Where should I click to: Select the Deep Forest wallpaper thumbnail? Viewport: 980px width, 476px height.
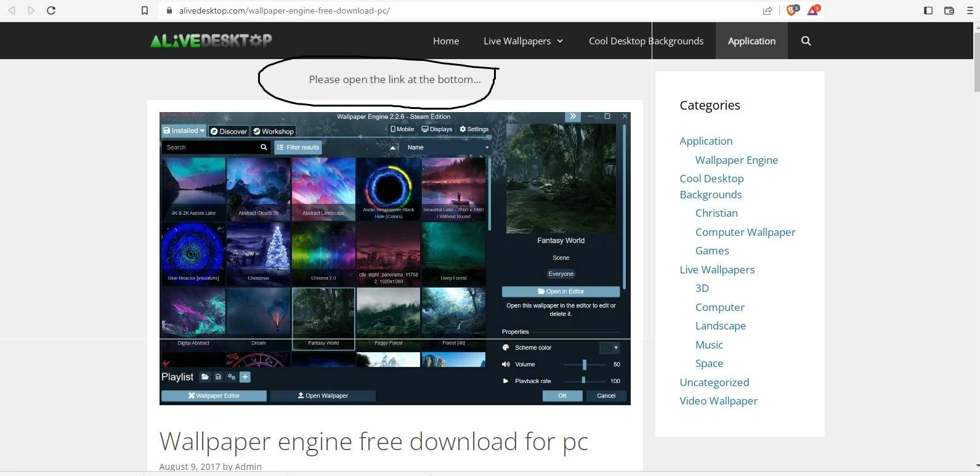pos(453,254)
